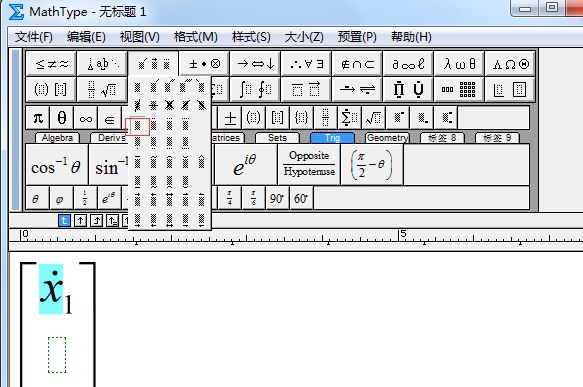Open the 文件(F) menu

(34, 37)
